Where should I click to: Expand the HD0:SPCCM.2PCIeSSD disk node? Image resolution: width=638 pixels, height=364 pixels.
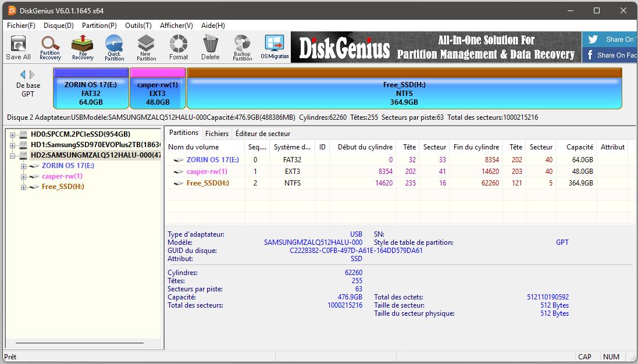click(12, 135)
